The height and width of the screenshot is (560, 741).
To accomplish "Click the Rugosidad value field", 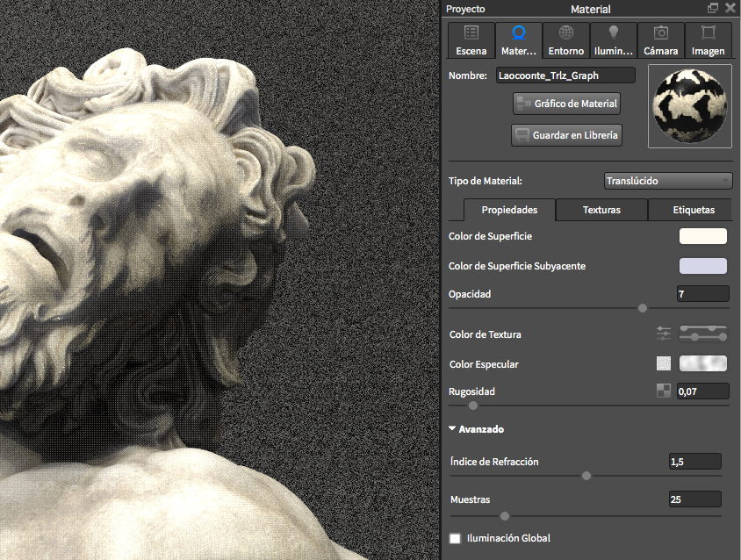I will pyautogui.click(x=702, y=391).
